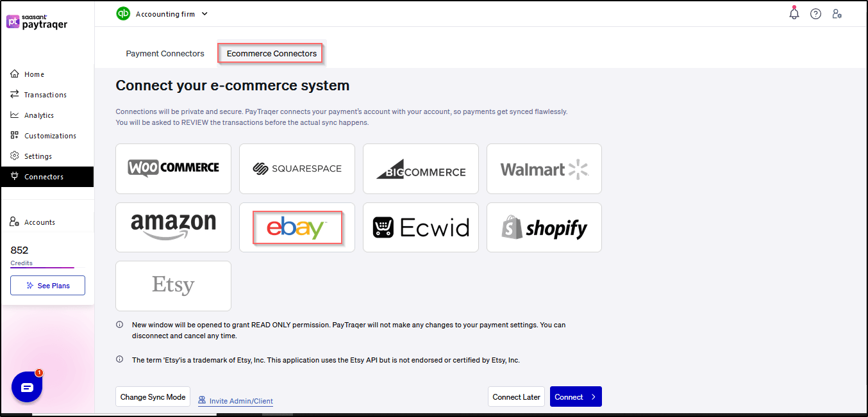Open the Ecommerce Connectors tab
This screenshot has width=868, height=417.
pyautogui.click(x=271, y=54)
